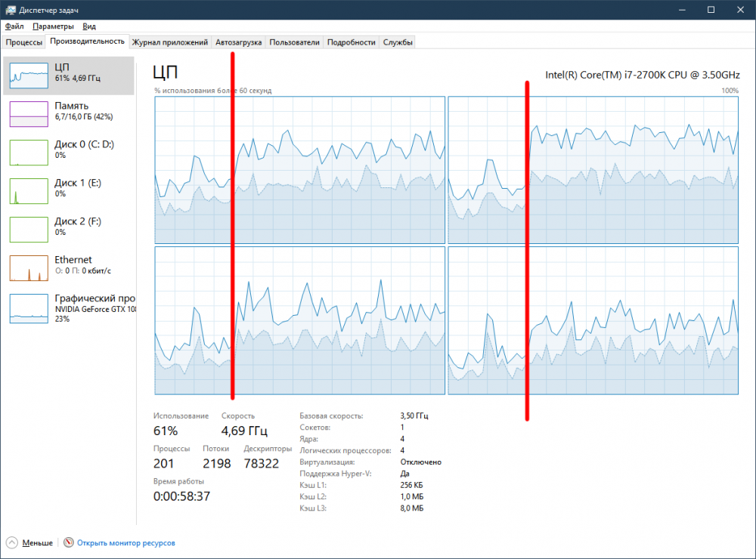Viewport: 756px width, 559px height.
Task: Open Открыть монитор ресурсов link
Action: coord(125,542)
